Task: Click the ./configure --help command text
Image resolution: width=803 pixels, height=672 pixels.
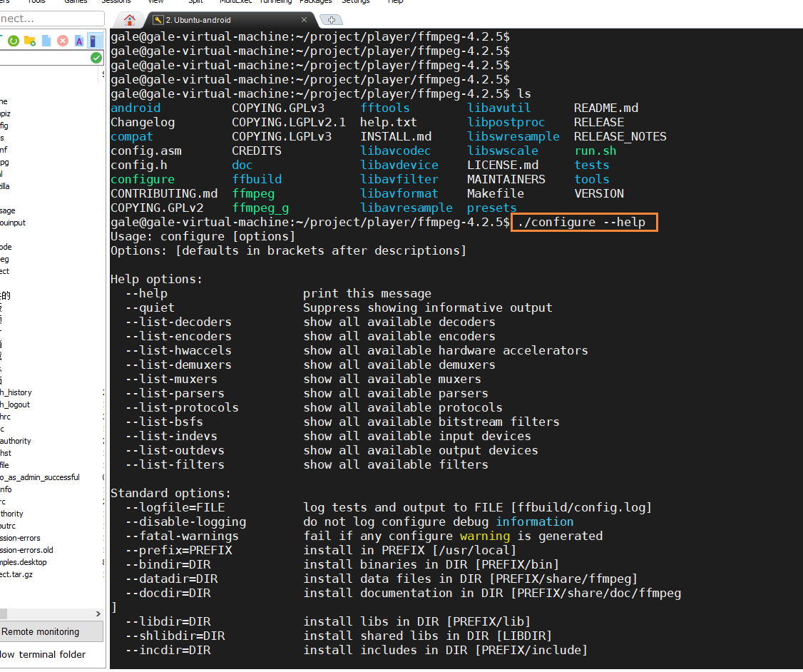Action: tap(581, 223)
